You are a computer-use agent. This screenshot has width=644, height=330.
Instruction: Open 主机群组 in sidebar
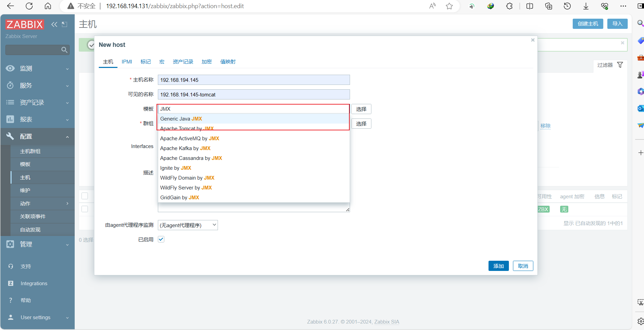coord(42,151)
